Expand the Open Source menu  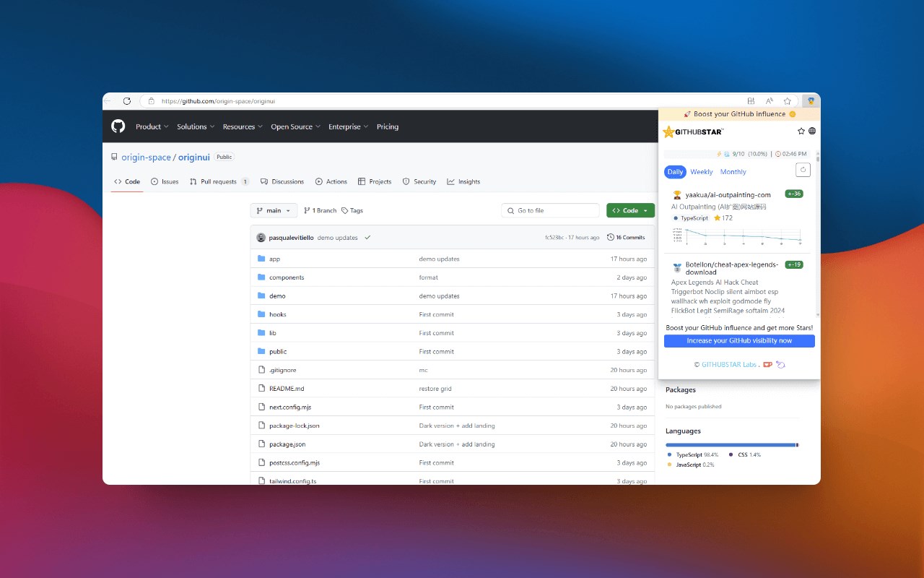click(x=295, y=126)
